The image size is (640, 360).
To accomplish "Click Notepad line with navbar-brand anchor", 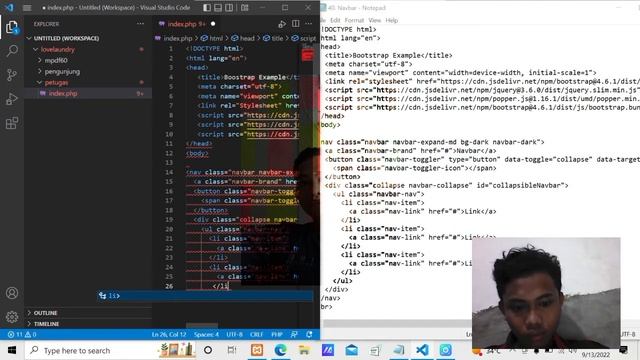I will (x=411, y=151).
